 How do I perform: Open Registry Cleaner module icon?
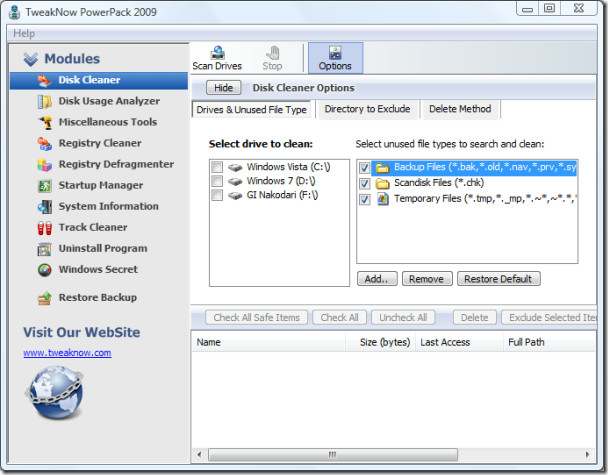tap(45, 143)
